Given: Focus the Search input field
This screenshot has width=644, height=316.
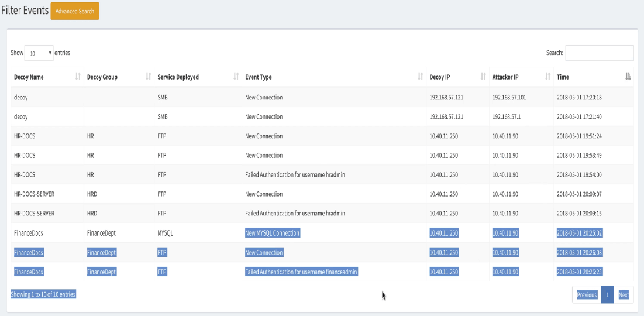Looking at the screenshot, I should point(599,53).
